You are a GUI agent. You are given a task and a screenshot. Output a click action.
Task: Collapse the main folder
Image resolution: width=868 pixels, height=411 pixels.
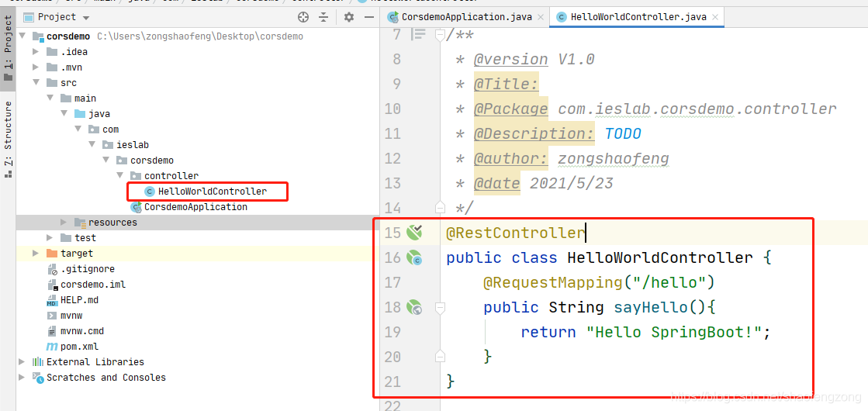[x=50, y=98]
